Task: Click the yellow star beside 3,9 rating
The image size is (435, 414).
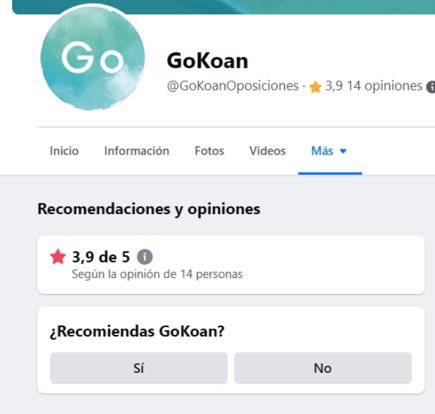Action: point(315,87)
